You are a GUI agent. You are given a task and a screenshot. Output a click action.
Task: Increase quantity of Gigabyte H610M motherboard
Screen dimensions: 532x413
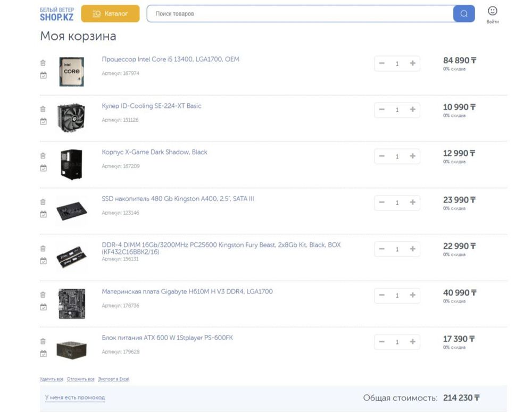[x=413, y=295]
